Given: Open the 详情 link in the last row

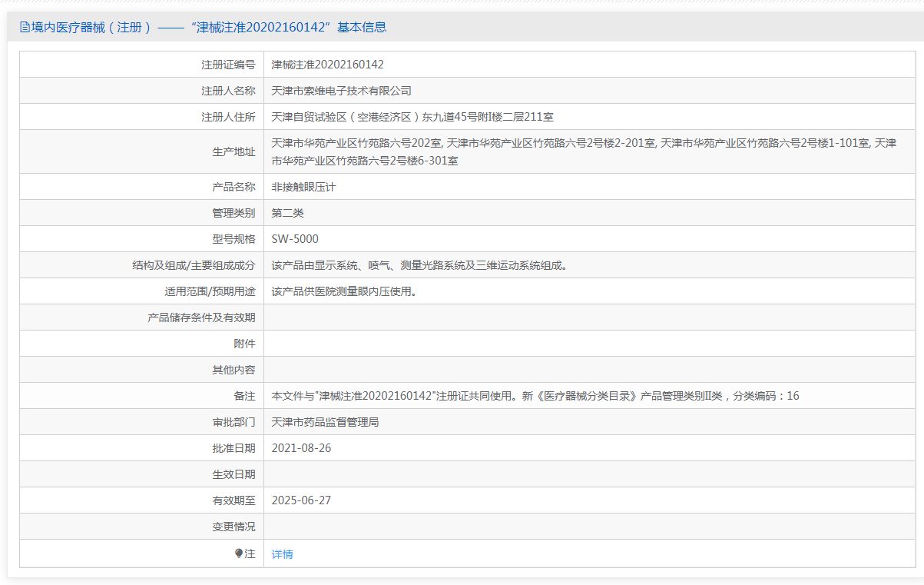Looking at the screenshot, I should 282,554.
